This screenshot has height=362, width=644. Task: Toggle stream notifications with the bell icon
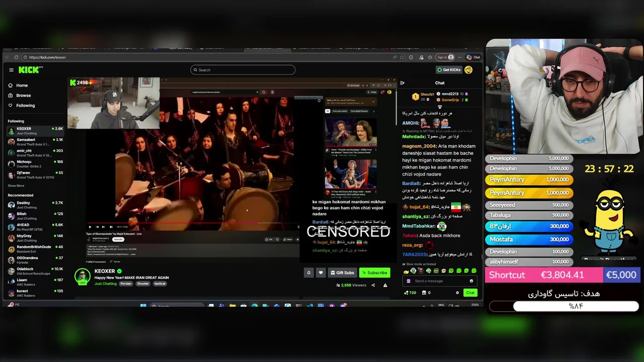pos(309,273)
